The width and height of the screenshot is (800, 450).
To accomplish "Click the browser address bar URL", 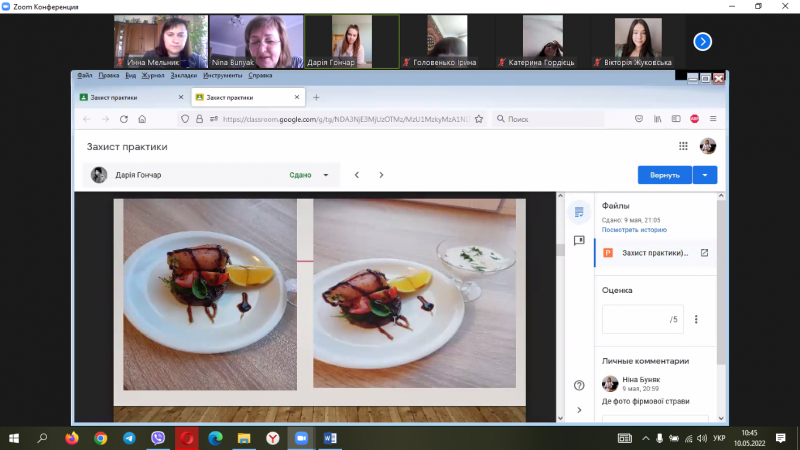I will pyautogui.click(x=346, y=119).
